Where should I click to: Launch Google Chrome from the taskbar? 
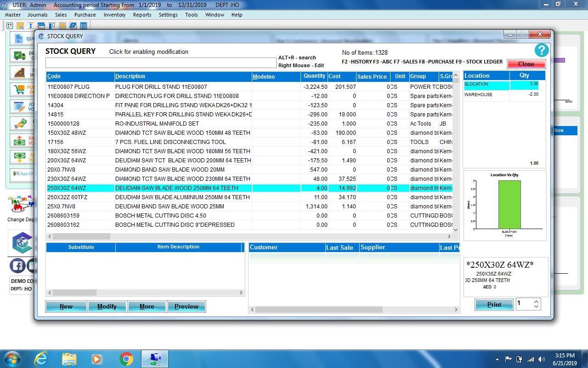pyautogui.click(x=126, y=358)
